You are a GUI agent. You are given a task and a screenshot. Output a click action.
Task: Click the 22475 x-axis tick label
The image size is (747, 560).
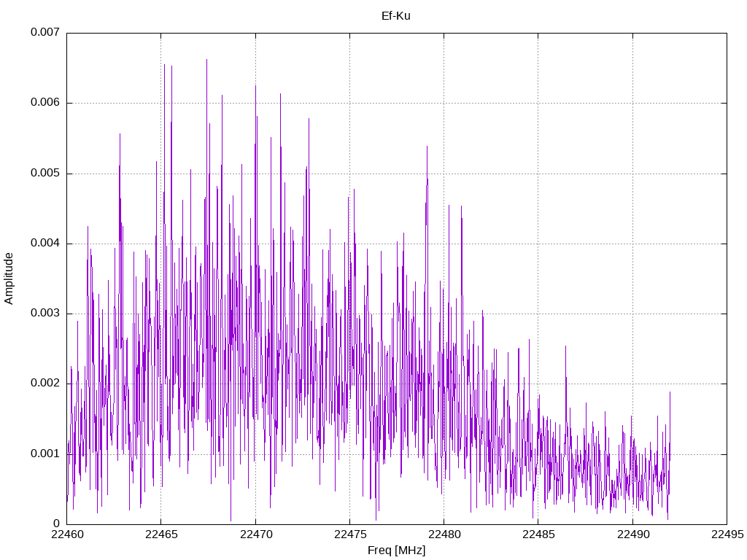(350, 534)
